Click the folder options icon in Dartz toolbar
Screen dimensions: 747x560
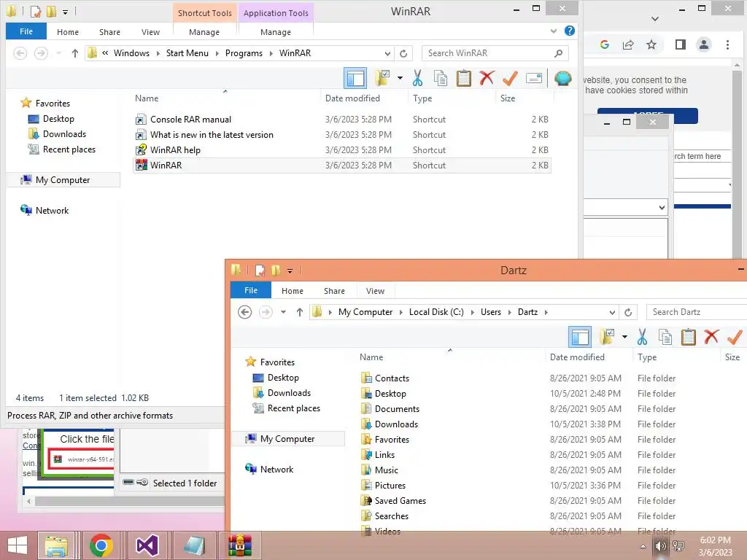coord(607,337)
